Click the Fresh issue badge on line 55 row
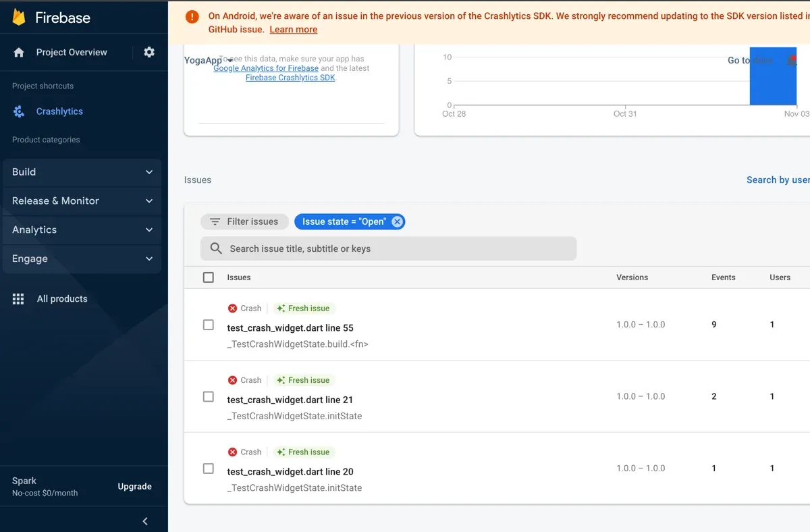The height and width of the screenshot is (532, 810). (303, 308)
